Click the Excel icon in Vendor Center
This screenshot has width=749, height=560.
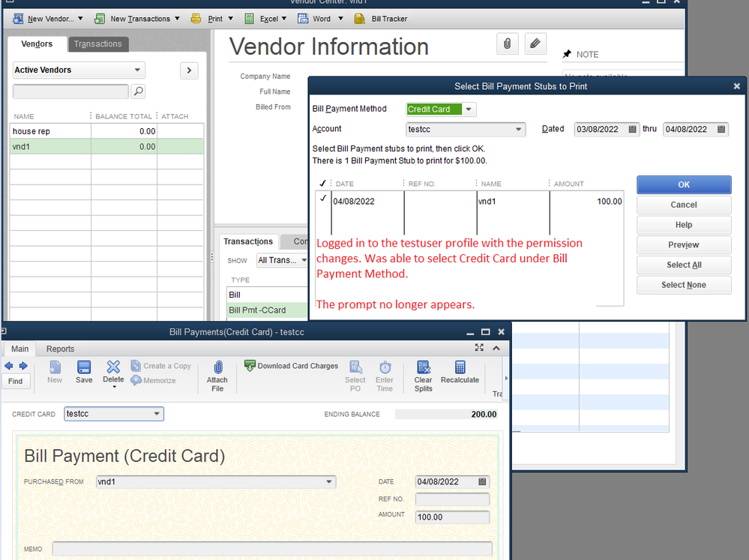click(249, 19)
